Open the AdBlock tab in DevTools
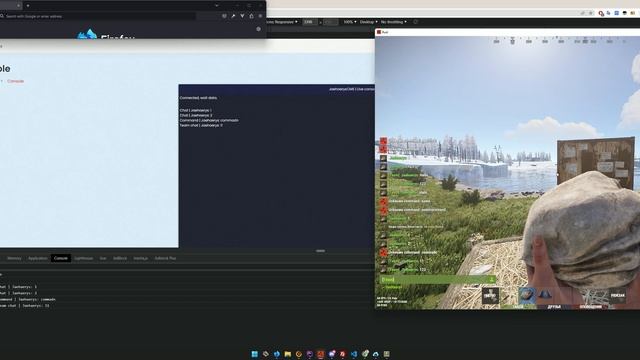The image size is (640, 360). pyautogui.click(x=120, y=258)
